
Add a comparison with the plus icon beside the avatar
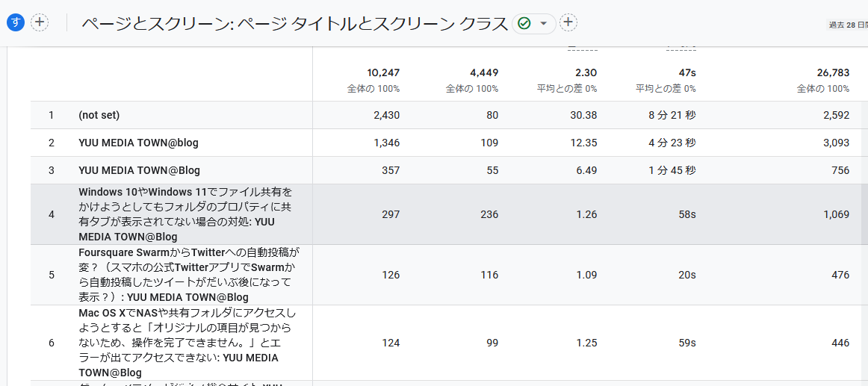pyautogui.click(x=40, y=22)
